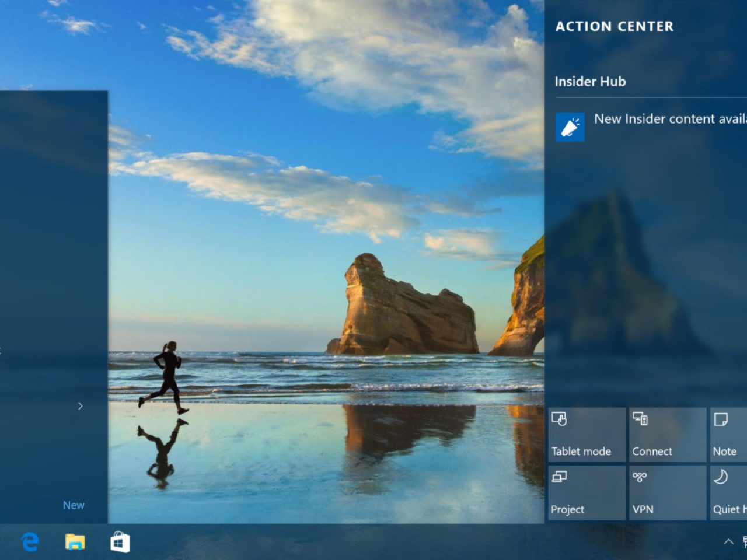Show hidden system tray icons
This screenshot has height=560, width=747.
[x=728, y=542]
